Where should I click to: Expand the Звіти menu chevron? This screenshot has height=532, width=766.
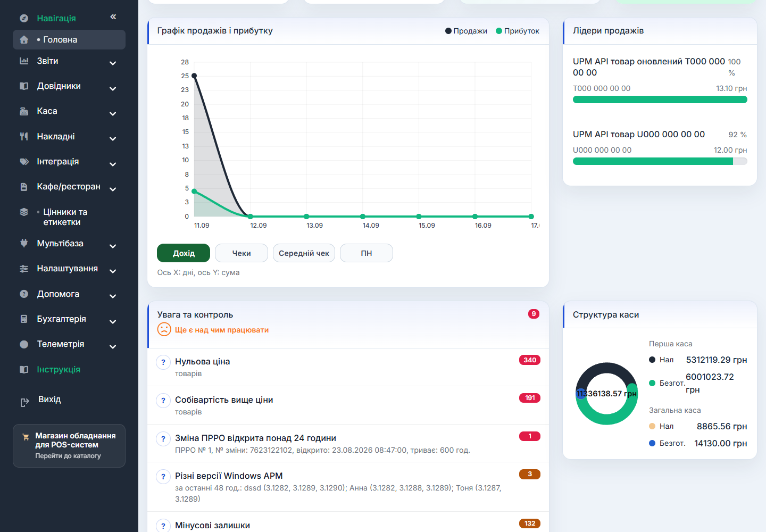(x=113, y=63)
